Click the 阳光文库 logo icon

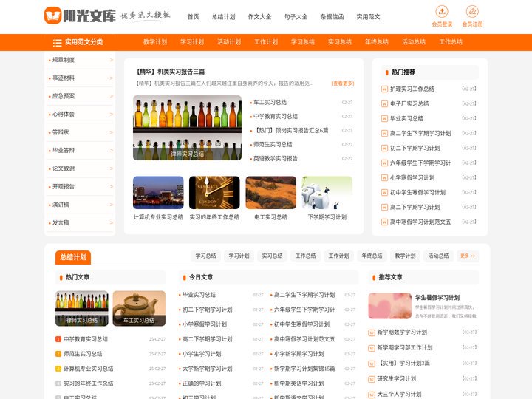coord(53,16)
